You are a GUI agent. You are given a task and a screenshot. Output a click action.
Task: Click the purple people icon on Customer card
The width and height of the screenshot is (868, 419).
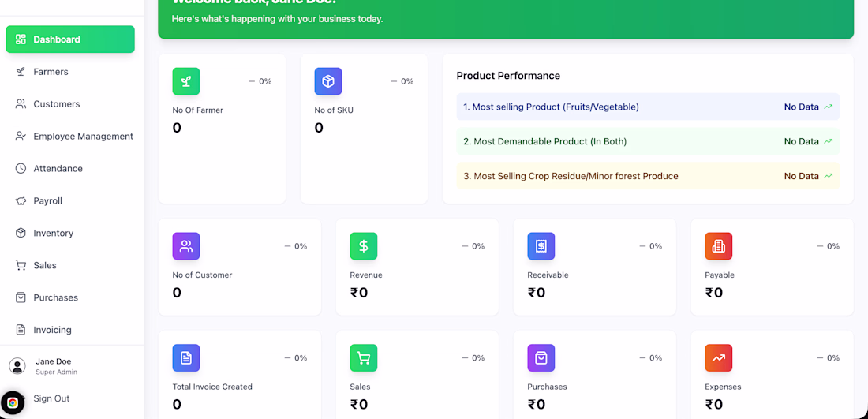(x=186, y=246)
